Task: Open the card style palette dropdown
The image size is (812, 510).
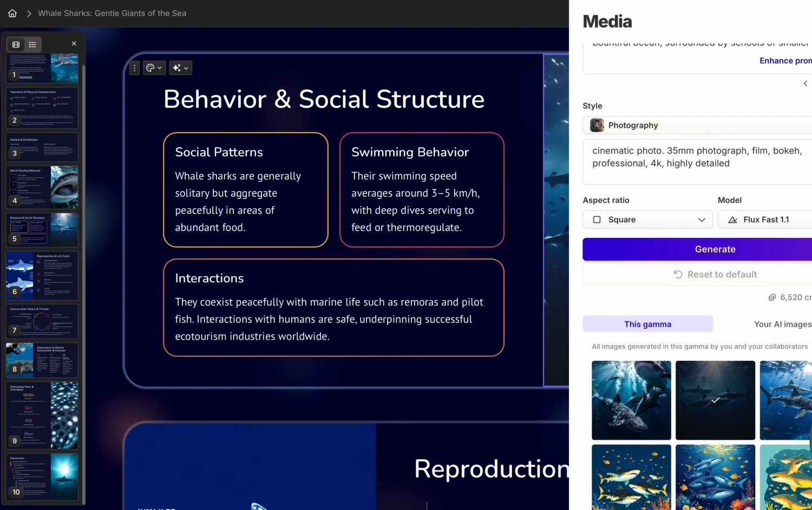Action: coord(154,68)
